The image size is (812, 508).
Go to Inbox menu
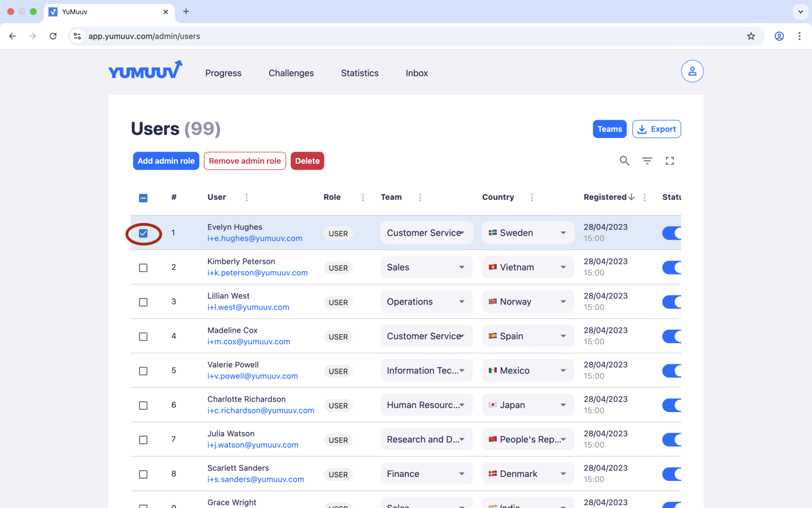[x=417, y=73]
